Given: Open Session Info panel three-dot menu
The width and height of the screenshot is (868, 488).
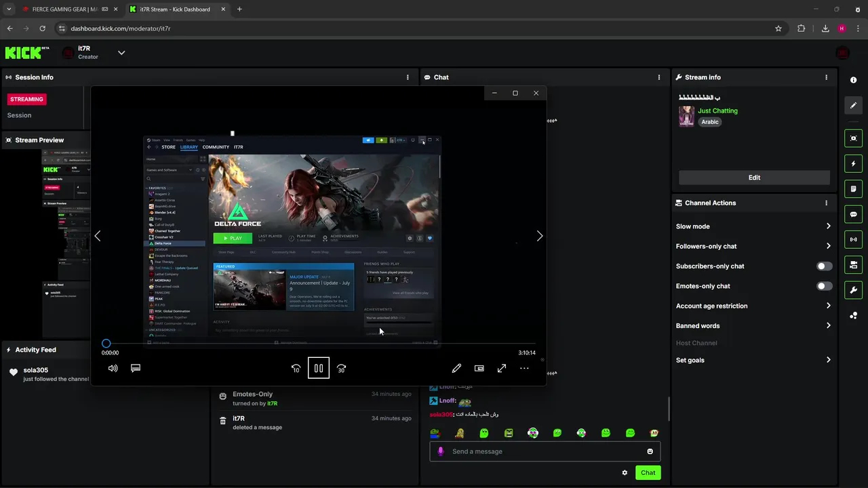Looking at the screenshot, I should click(x=408, y=77).
